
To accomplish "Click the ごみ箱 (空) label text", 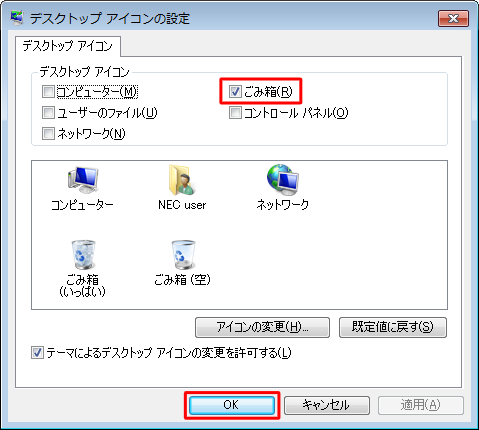I will point(182,280).
